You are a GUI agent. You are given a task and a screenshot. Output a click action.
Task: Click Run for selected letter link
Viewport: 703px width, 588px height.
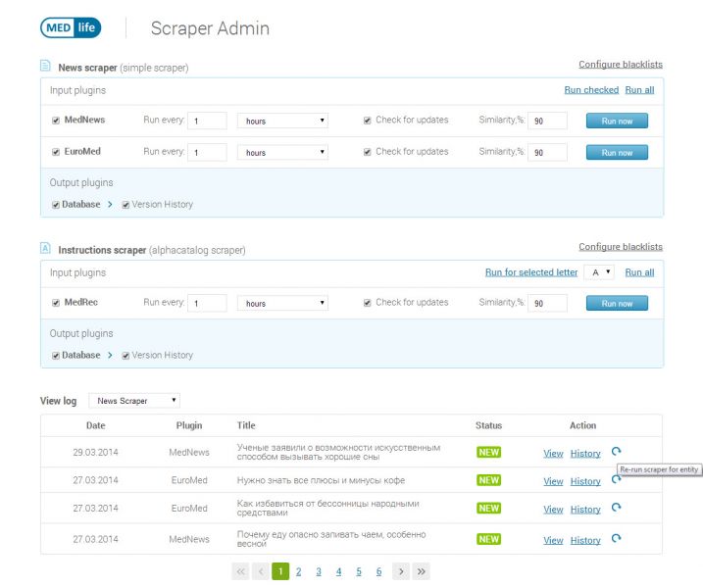point(531,272)
